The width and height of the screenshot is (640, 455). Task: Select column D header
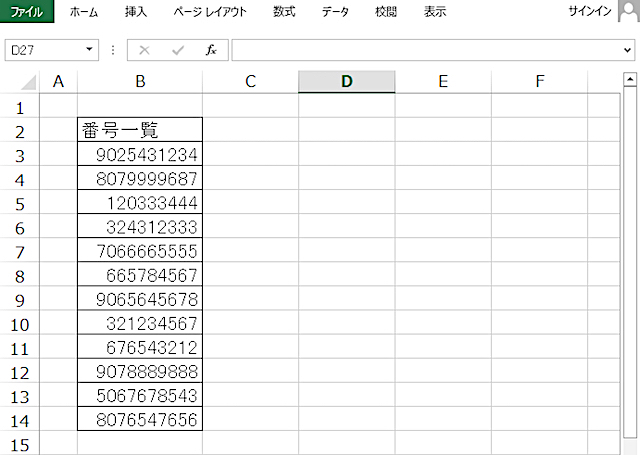(346, 82)
